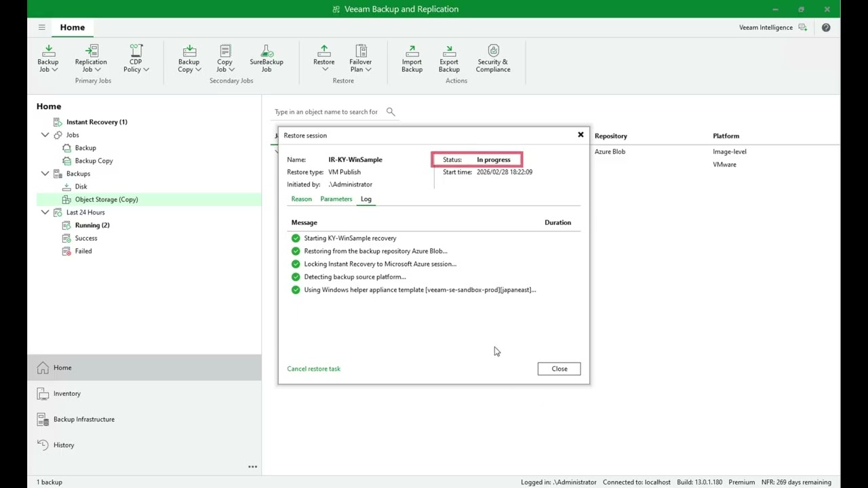Select the Import Backup icon

coord(412,59)
